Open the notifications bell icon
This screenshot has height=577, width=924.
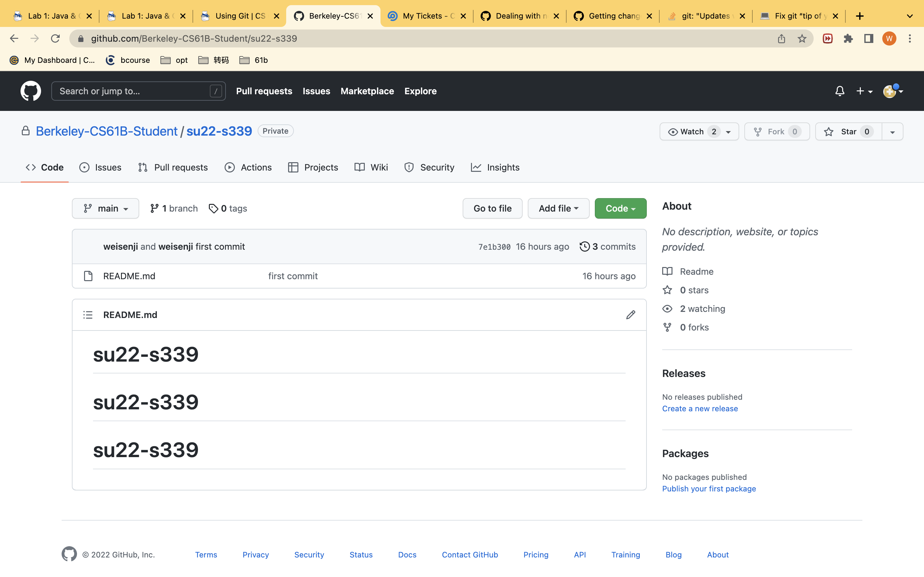point(840,91)
